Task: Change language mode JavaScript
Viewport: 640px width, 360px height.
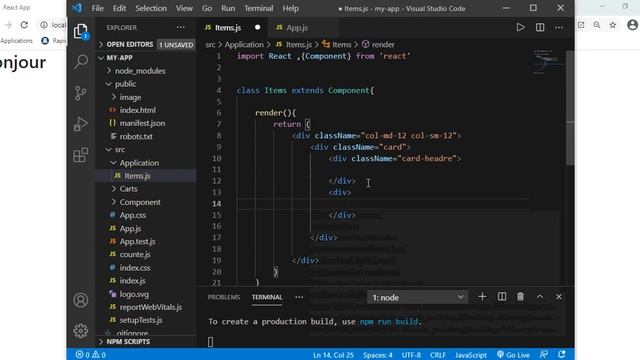Action: [471, 355]
